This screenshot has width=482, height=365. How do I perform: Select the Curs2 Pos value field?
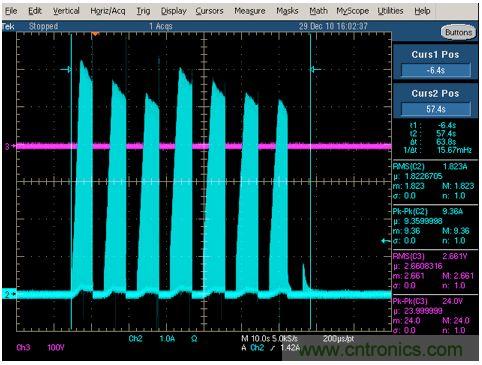click(436, 109)
